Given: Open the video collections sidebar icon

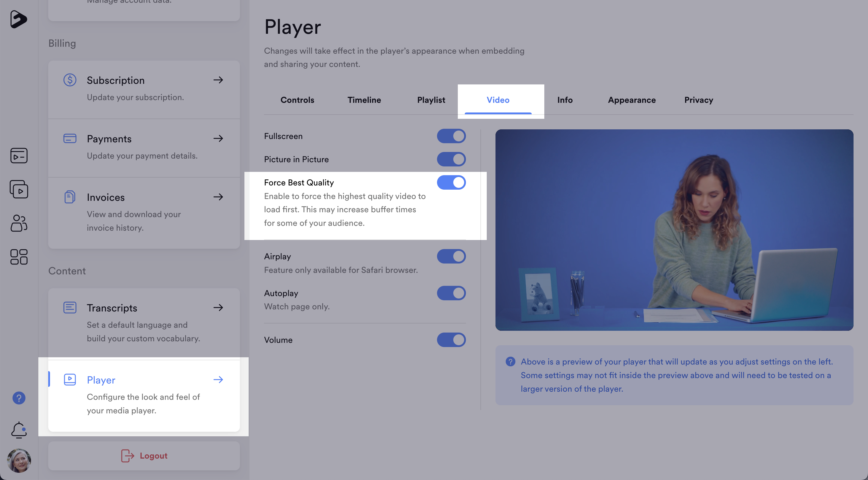Looking at the screenshot, I should (x=19, y=189).
